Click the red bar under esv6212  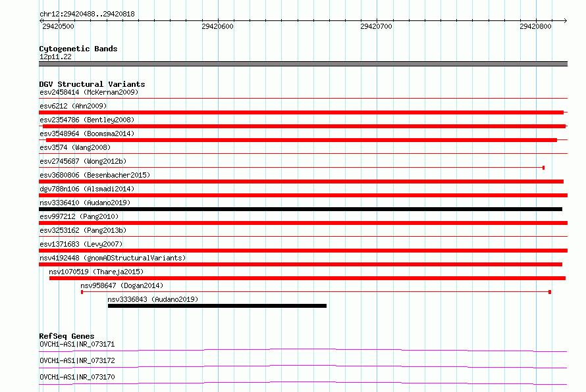[301, 112]
